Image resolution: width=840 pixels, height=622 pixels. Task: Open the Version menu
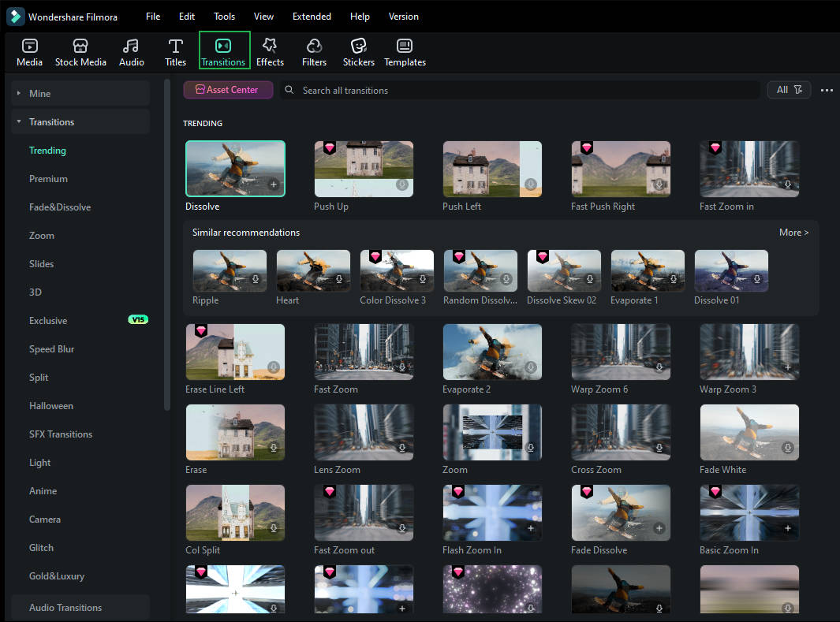[403, 17]
